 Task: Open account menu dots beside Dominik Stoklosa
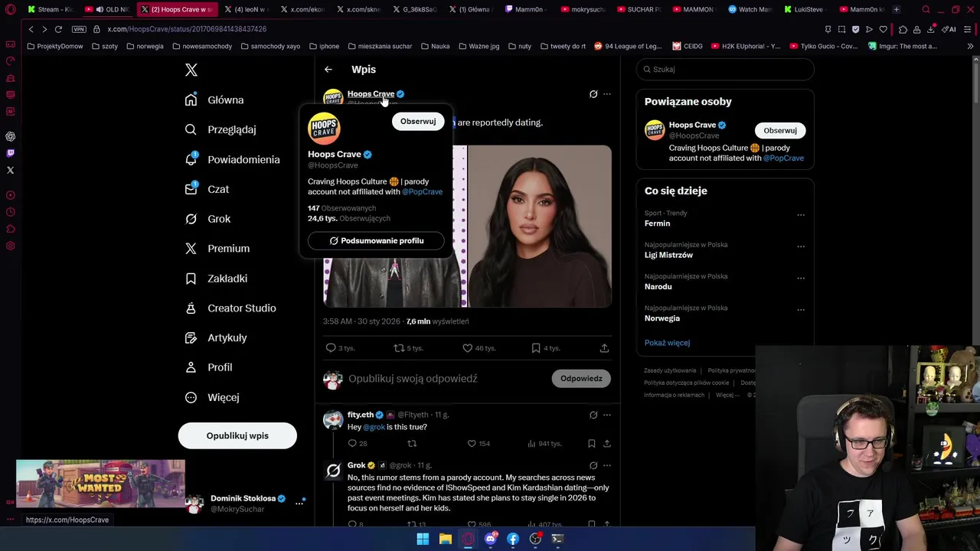pos(299,503)
